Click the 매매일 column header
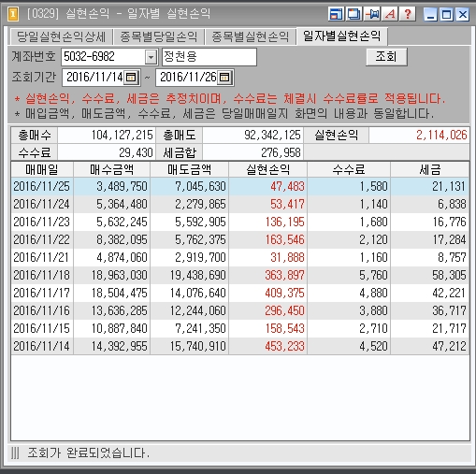476x474 pixels. tap(42, 169)
